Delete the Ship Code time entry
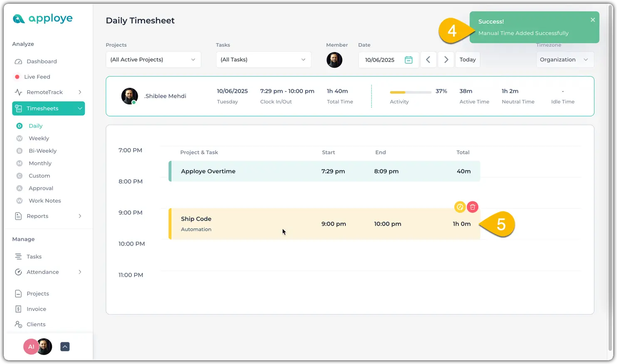617x364 pixels. (x=472, y=207)
